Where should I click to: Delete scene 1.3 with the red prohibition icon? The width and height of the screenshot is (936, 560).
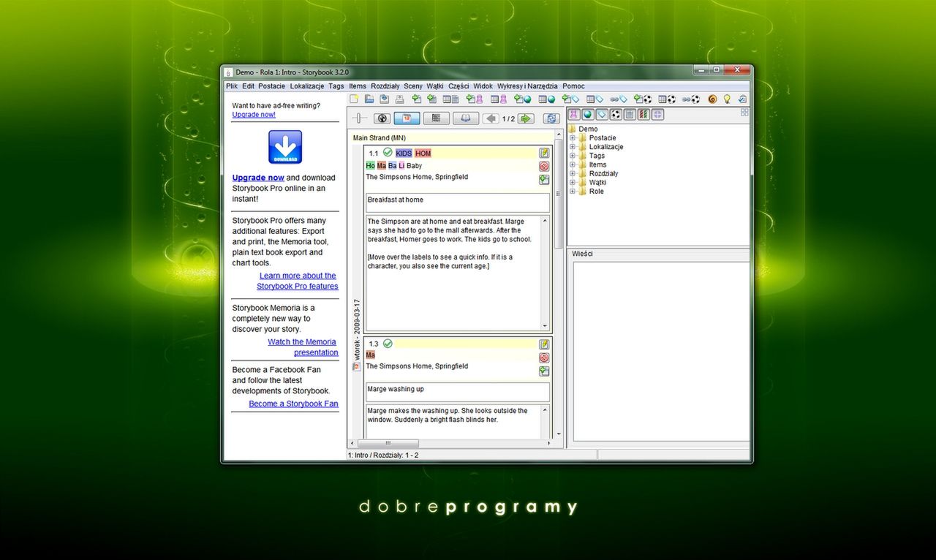[543, 357]
